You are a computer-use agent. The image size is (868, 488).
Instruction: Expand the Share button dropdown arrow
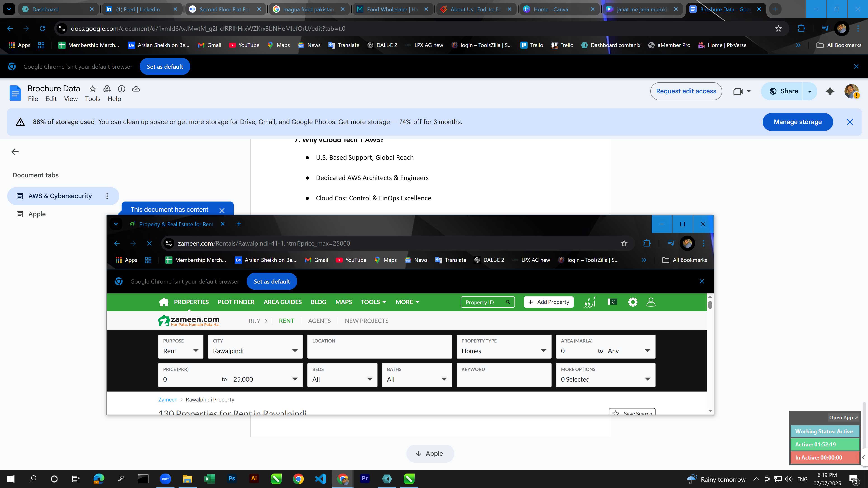pyautogui.click(x=809, y=91)
